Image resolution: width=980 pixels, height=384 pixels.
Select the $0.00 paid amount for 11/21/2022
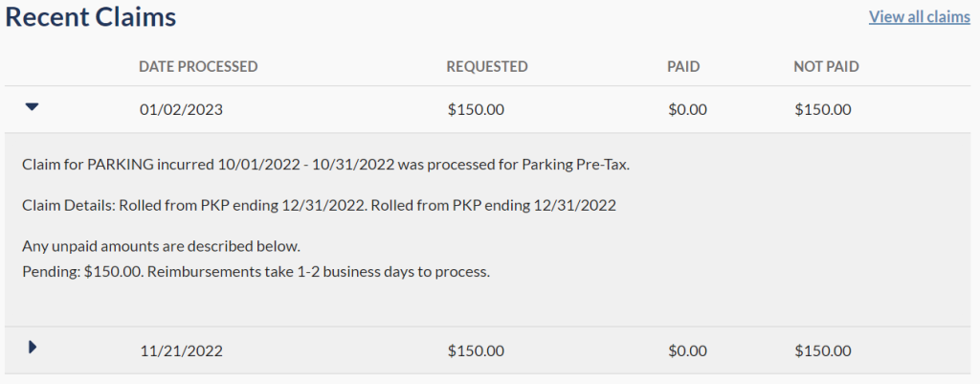coord(687,350)
